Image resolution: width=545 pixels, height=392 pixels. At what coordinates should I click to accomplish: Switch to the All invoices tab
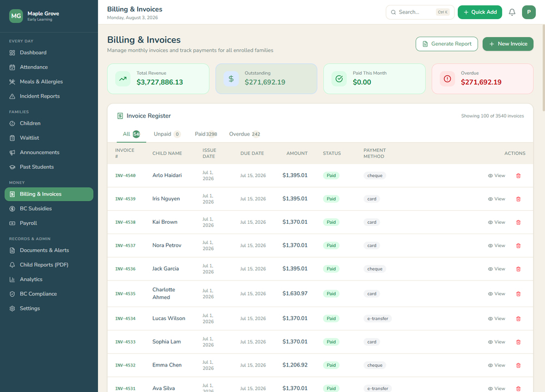click(x=131, y=134)
